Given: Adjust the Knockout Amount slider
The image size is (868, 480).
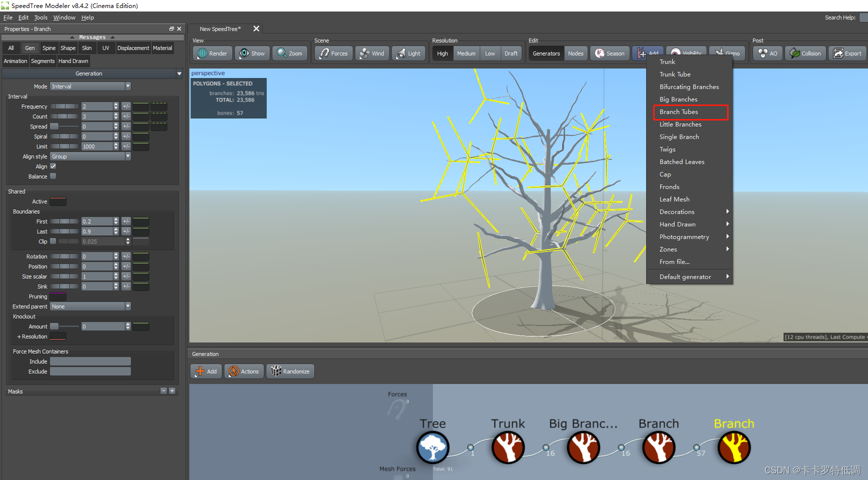Looking at the screenshot, I should click(x=64, y=326).
